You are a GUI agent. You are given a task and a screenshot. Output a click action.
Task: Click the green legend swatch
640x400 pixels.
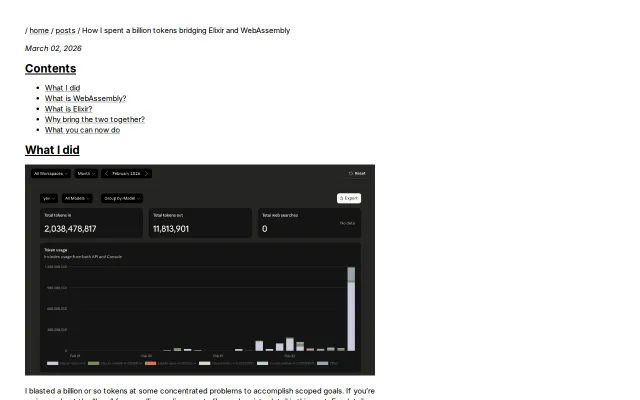(x=93, y=363)
